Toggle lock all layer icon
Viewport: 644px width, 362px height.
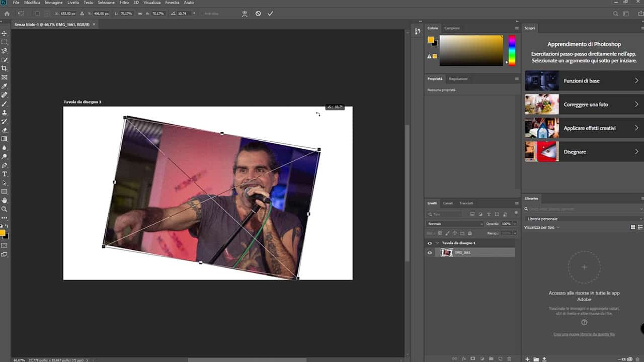point(470,233)
